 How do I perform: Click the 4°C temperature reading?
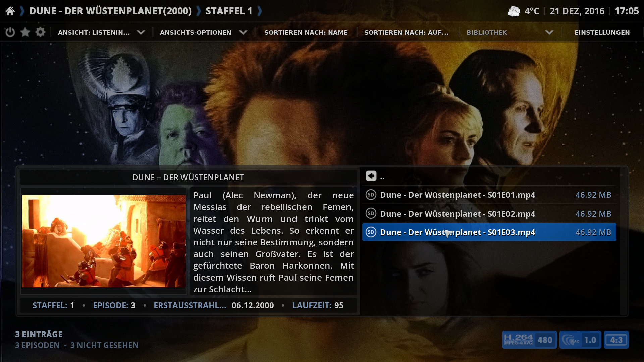(x=532, y=11)
